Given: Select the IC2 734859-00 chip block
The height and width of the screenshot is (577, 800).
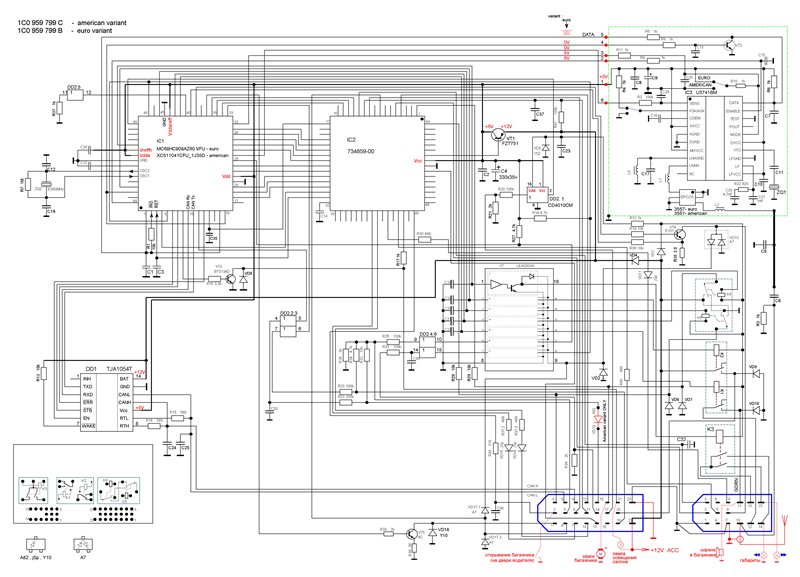Looking at the screenshot, I should 378,163.
